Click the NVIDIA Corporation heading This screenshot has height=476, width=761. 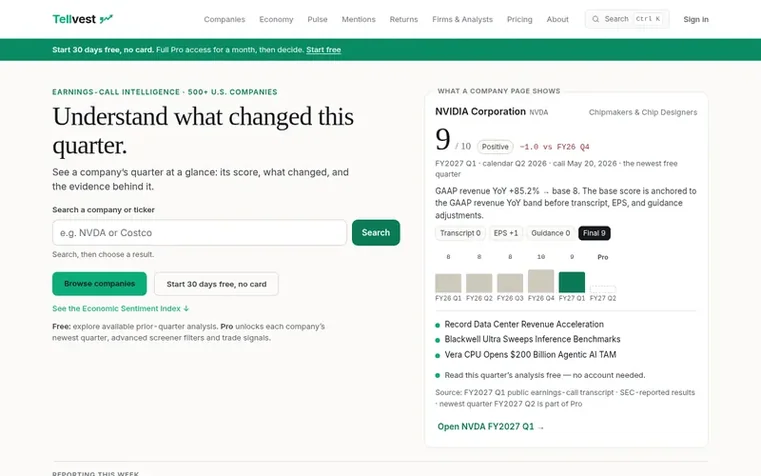(480, 112)
